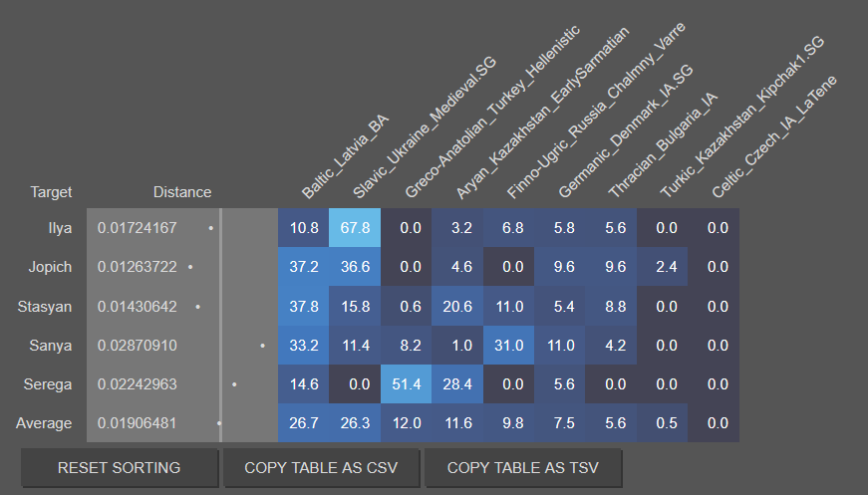This screenshot has width=868, height=495.
Task: Click Sanya's 31.0 Finno-Ugric cell
Action: [x=507, y=346]
